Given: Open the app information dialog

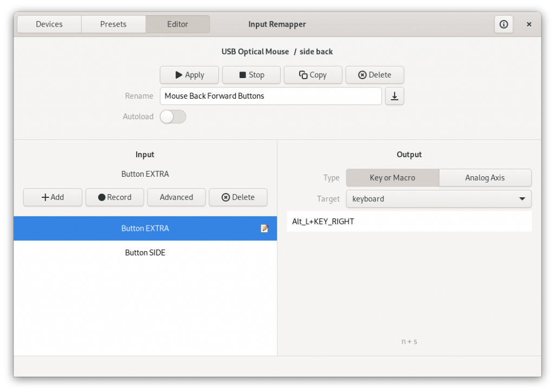Looking at the screenshot, I should (504, 24).
